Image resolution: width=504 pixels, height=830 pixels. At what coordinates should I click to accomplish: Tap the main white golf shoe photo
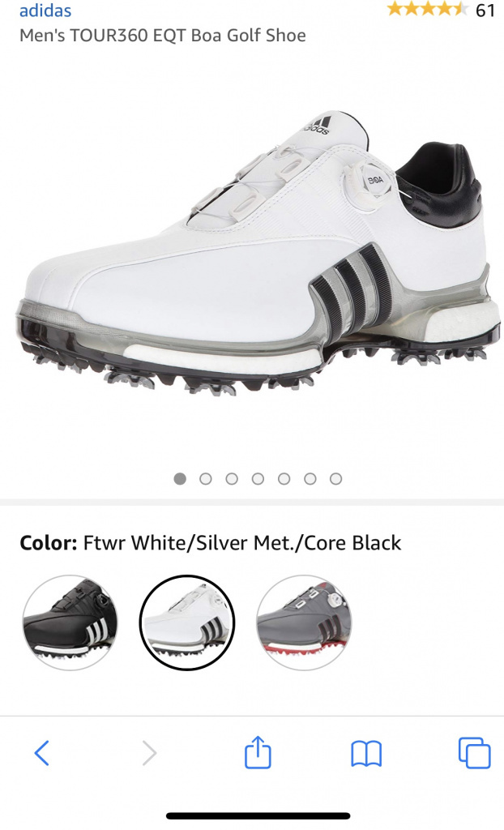pyautogui.click(x=258, y=254)
